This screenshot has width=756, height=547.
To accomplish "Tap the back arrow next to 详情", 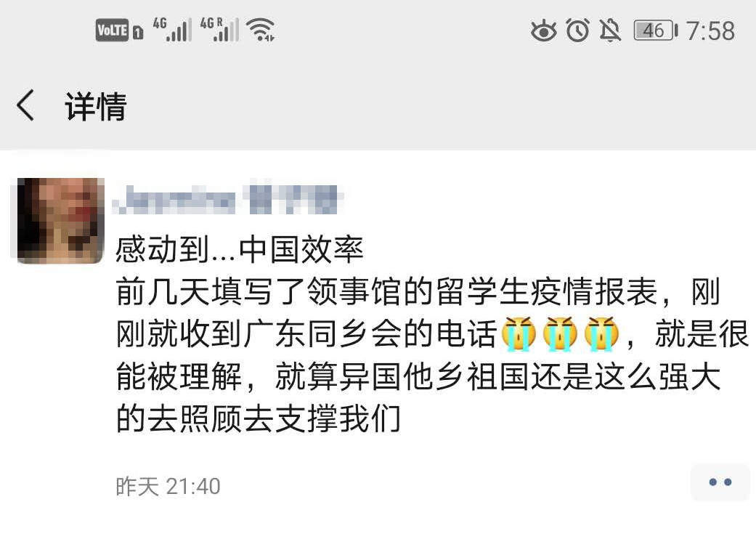I will (x=25, y=105).
